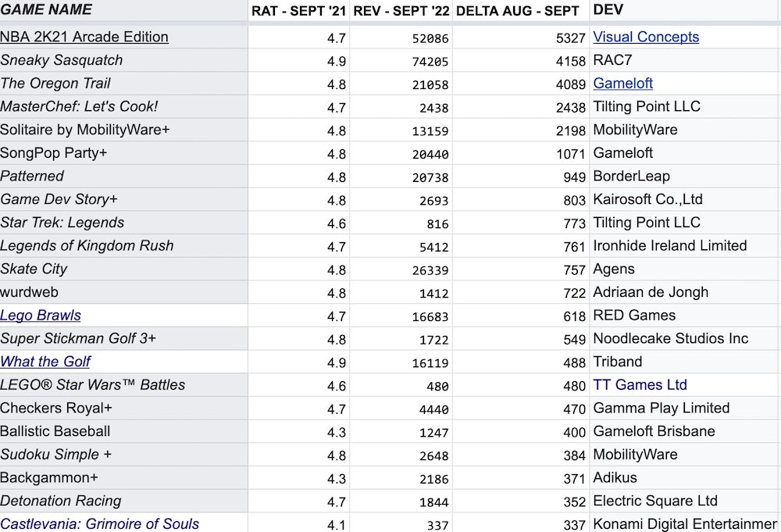Click the DELTA AUG - SEPT header cell
This screenshot has height=532, width=781.
pos(518,11)
